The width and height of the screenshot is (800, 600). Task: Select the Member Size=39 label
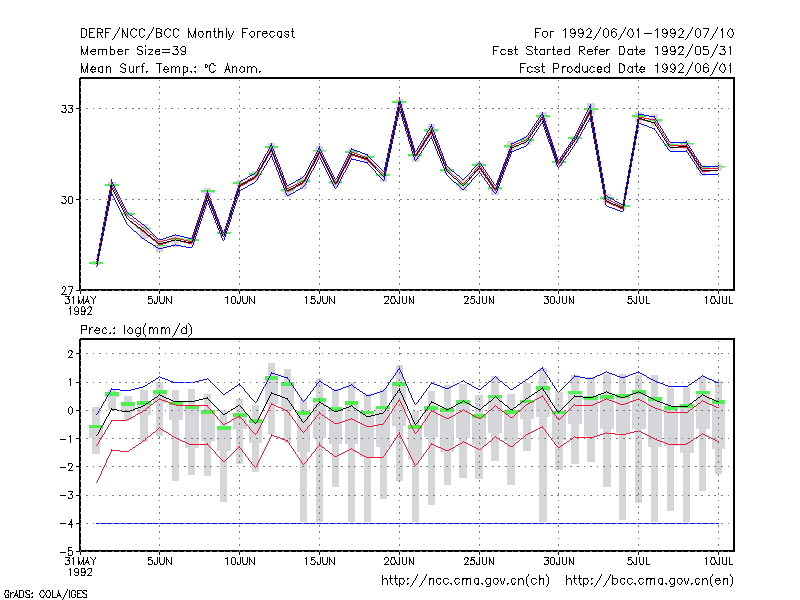[x=133, y=51]
